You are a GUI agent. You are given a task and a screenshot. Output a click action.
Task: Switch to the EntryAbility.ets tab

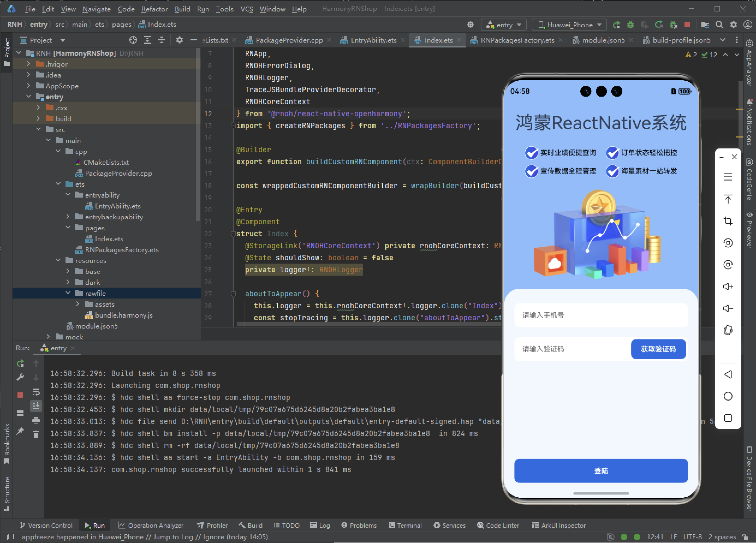point(373,40)
